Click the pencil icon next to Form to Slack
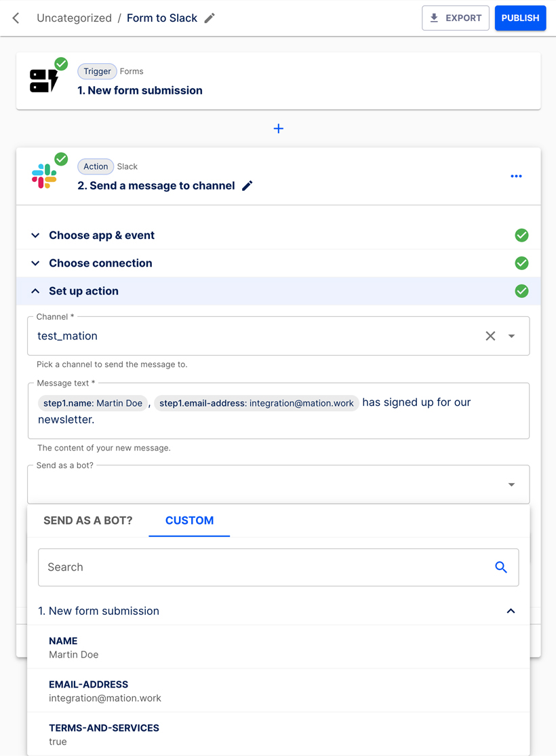 coord(210,18)
